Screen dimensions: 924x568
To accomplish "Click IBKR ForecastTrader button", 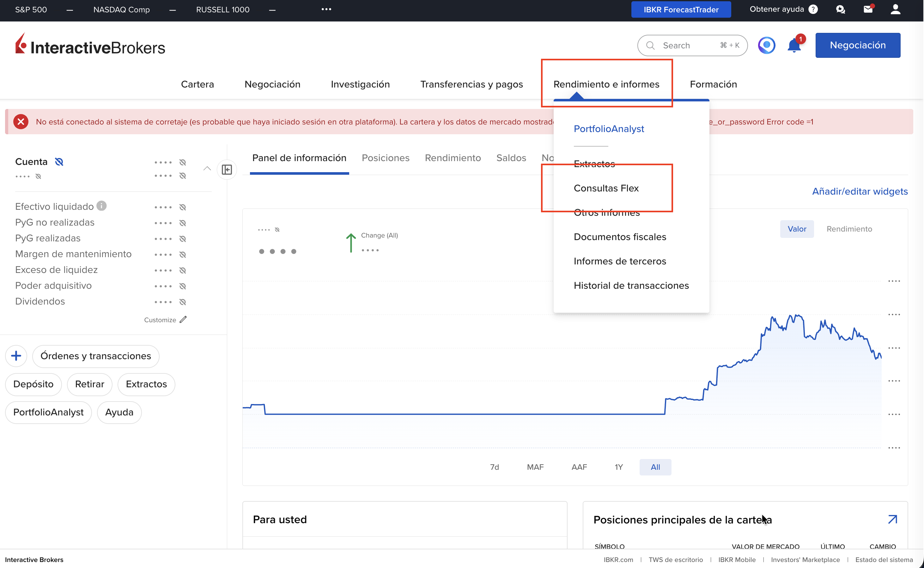I will click(x=681, y=9).
